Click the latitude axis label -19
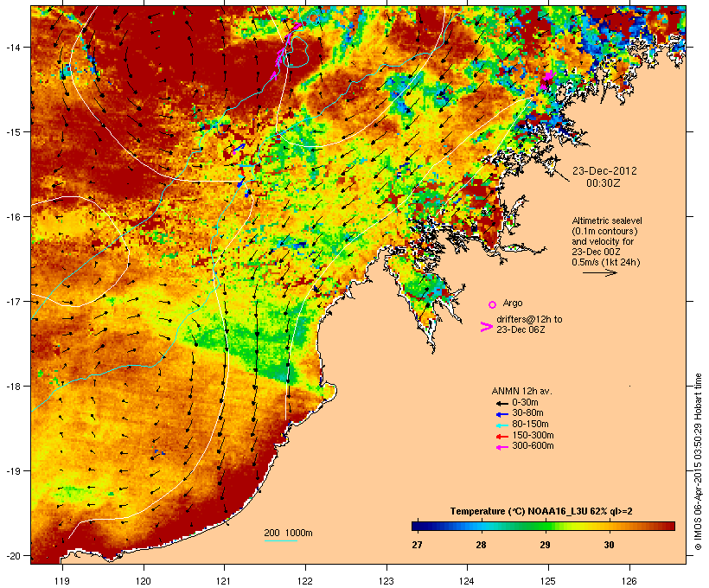The width and height of the screenshot is (709, 588). tap(13, 471)
